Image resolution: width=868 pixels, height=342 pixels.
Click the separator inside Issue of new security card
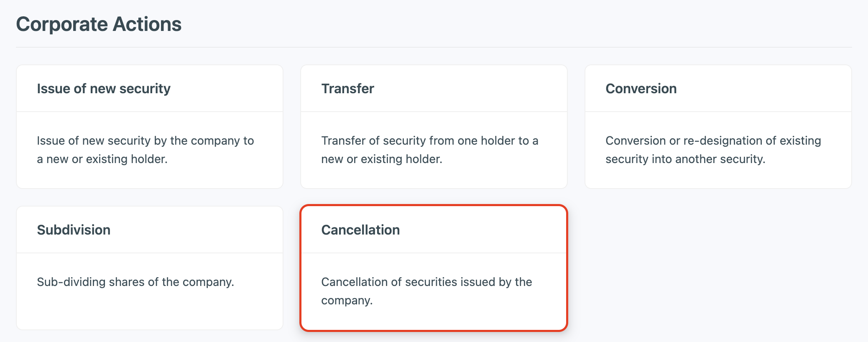[150, 112]
